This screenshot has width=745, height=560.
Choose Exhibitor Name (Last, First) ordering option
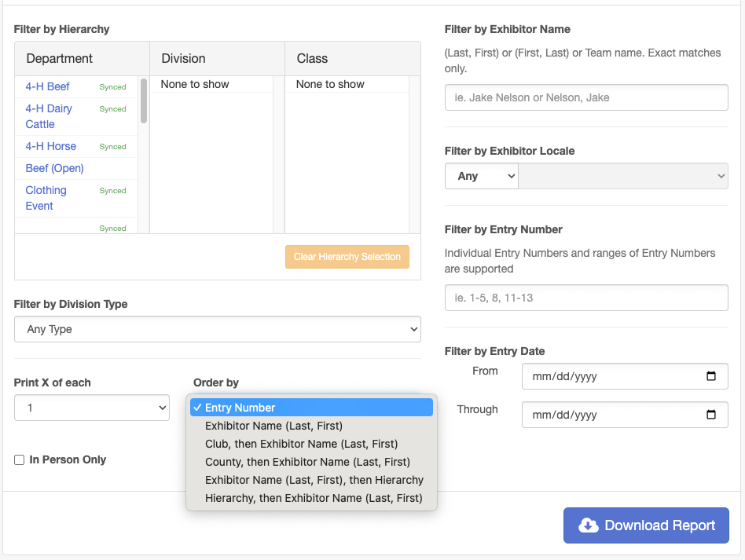273,426
